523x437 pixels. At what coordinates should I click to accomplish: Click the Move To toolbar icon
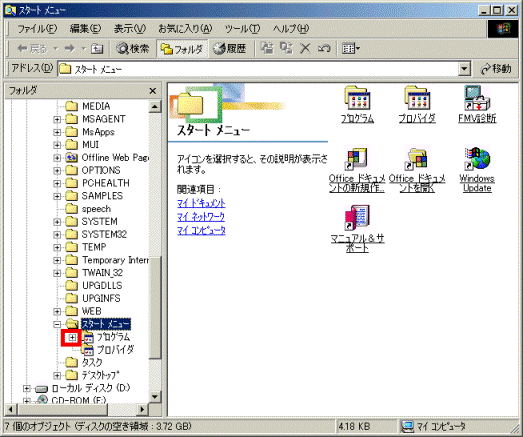pos(267,49)
